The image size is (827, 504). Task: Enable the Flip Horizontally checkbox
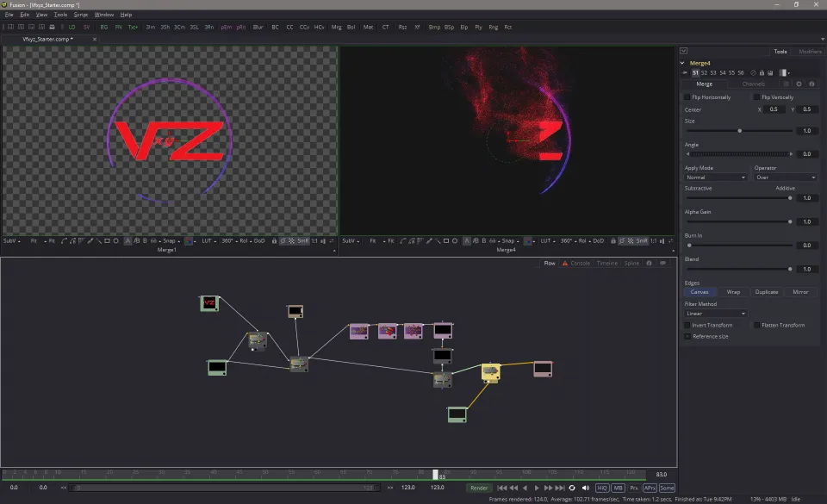coord(687,97)
